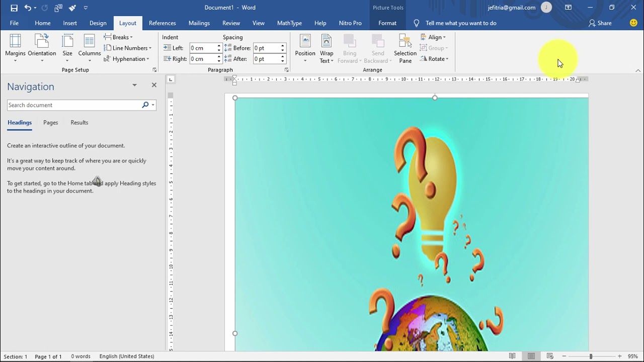
Task: Click the feedback smiley face icon
Action: pos(633,23)
